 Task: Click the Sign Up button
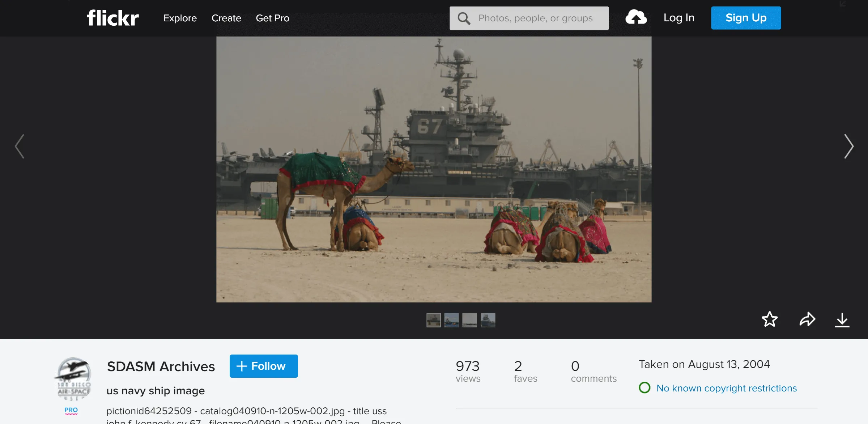point(746,18)
